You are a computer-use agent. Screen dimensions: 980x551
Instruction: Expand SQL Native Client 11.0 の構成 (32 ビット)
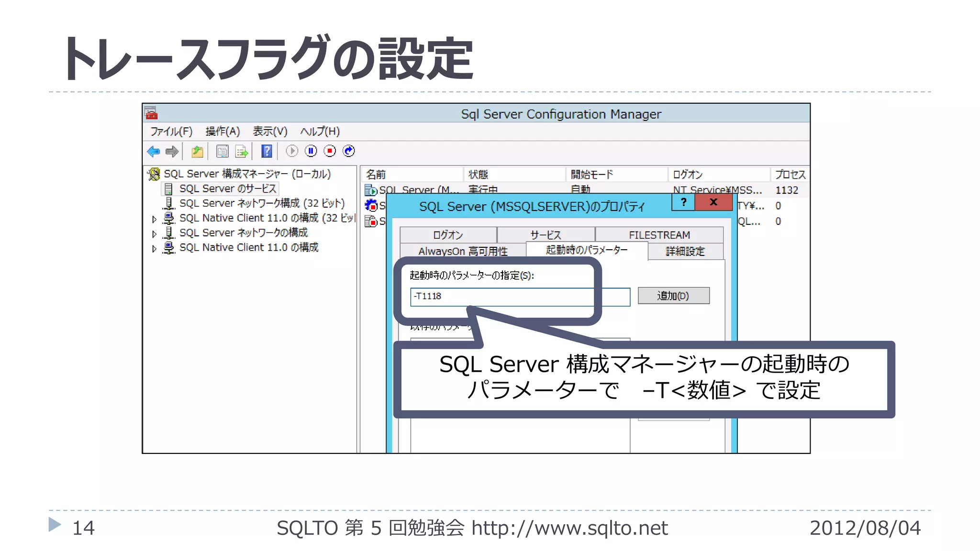154,219
